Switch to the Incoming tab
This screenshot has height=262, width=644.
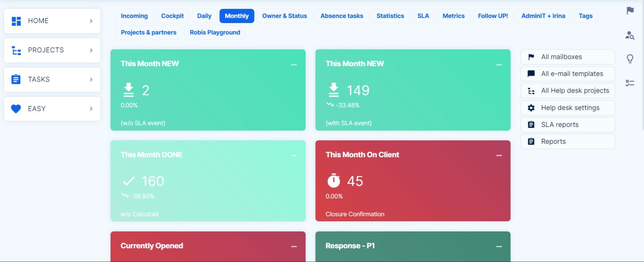tap(134, 16)
